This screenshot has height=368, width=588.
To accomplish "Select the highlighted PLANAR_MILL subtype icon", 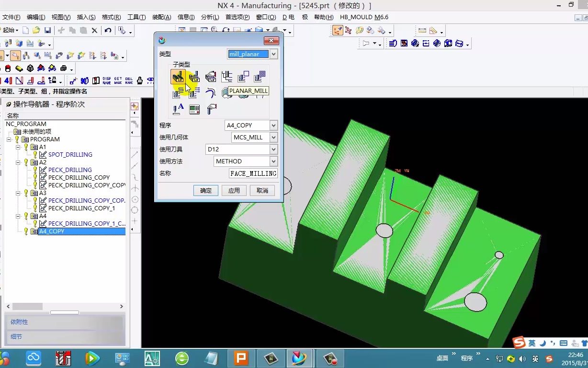I will (178, 77).
